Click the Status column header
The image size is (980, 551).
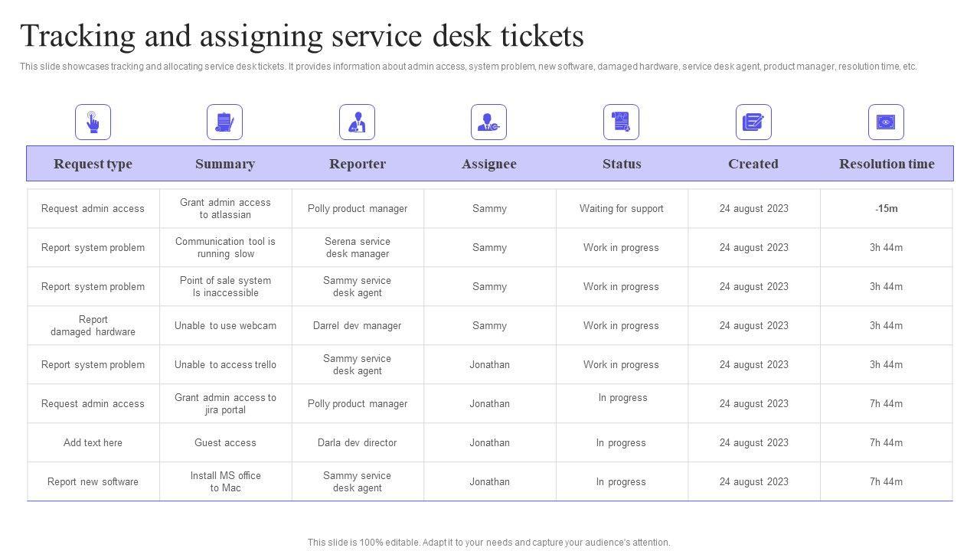coord(622,164)
